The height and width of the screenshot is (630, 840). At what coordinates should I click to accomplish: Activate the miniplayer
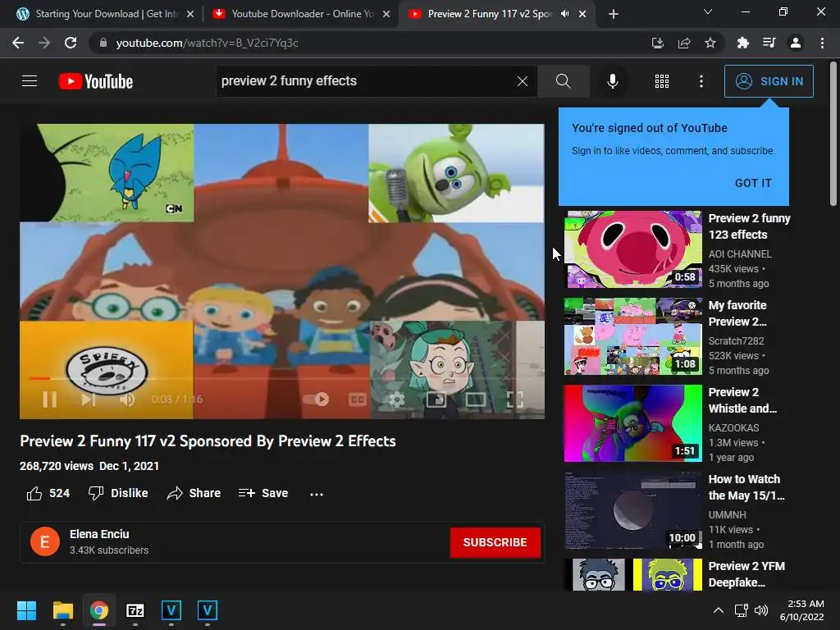click(436, 399)
